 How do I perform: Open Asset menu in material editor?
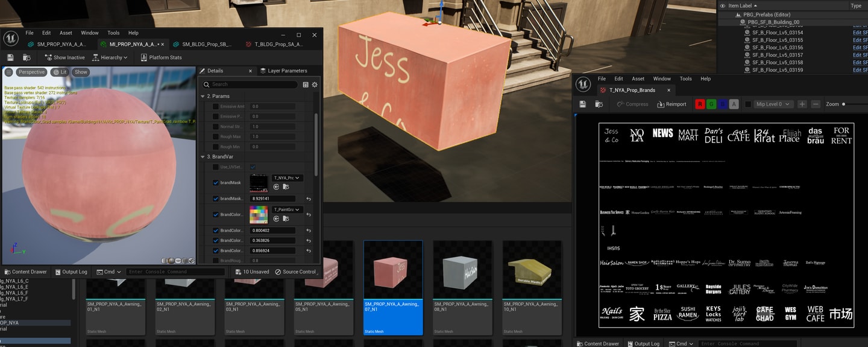[66, 33]
